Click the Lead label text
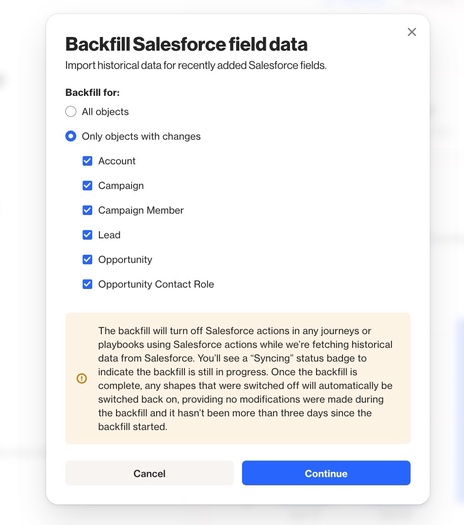This screenshot has width=464, height=525. click(x=109, y=235)
